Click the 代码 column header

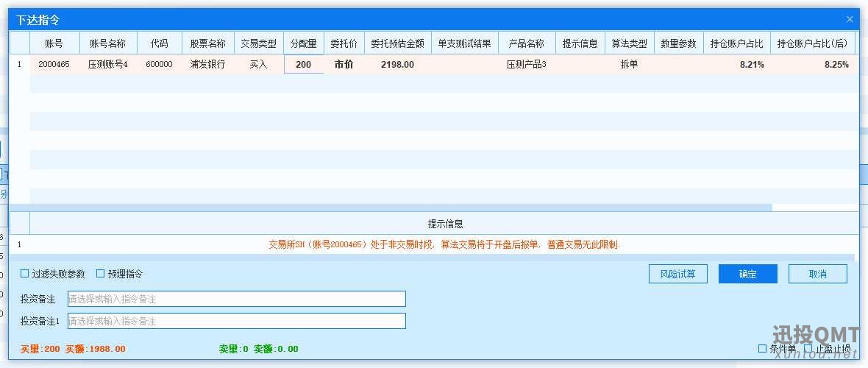[x=160, y=43]
